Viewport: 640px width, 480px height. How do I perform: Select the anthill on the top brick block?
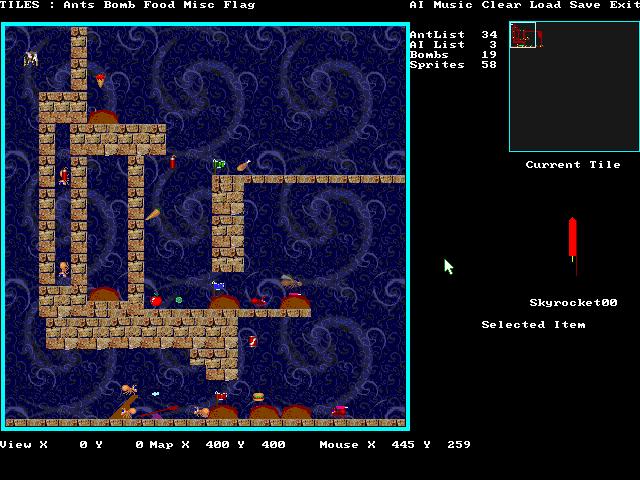pyautogui.click(x=103, y=117)
